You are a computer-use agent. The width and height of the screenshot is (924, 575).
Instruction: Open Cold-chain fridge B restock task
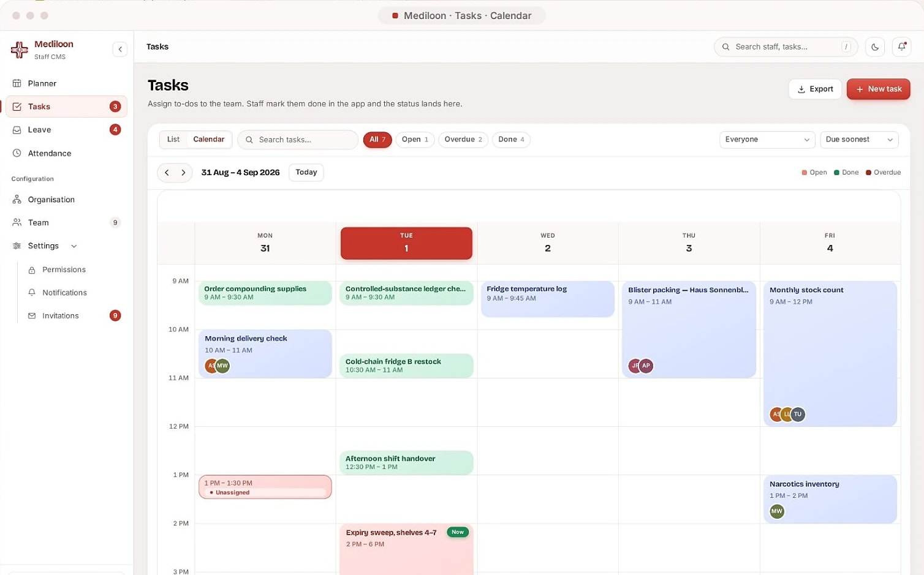coord(406,366)
